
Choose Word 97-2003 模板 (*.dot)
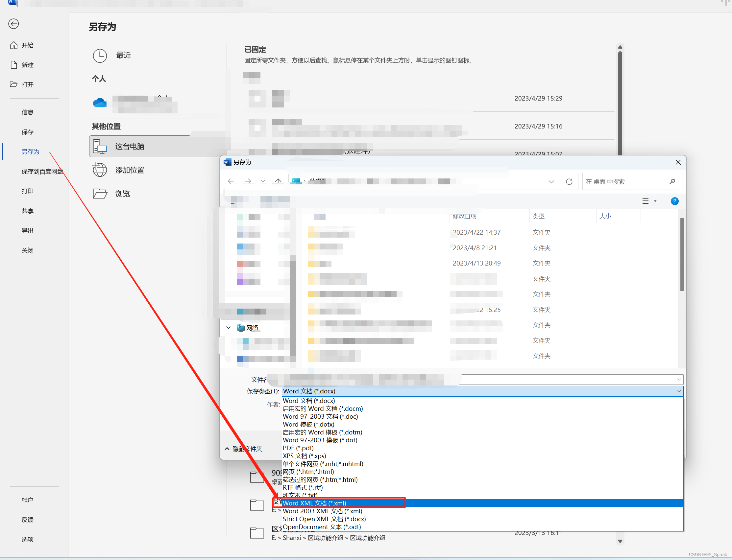point(482,440)
